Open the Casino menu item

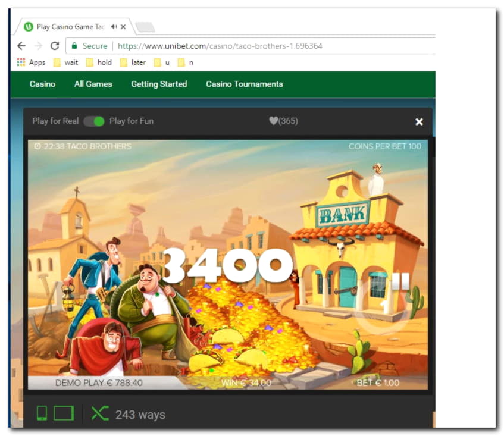tap(42, 84)
